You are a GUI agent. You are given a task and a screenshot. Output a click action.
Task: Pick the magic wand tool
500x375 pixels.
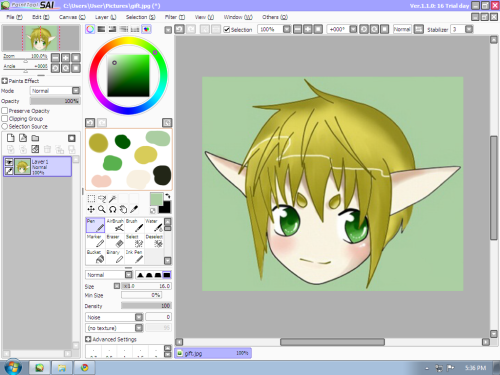point(113,199)
